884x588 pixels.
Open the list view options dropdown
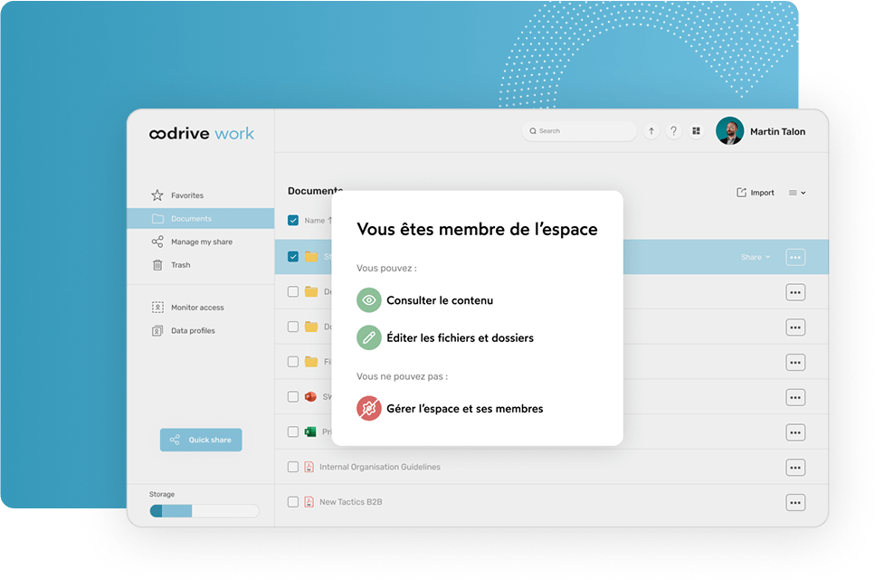coord(796,193)
